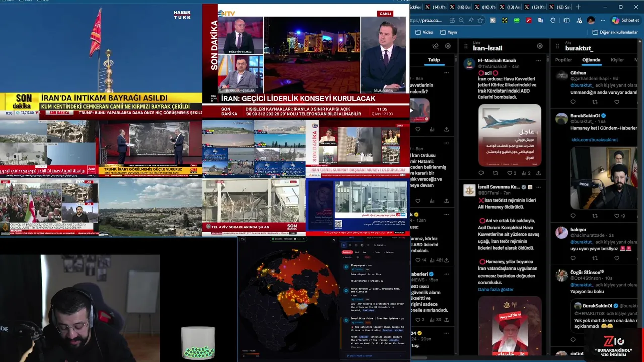Click the red extension icon in toolbar

click(529, 20)
